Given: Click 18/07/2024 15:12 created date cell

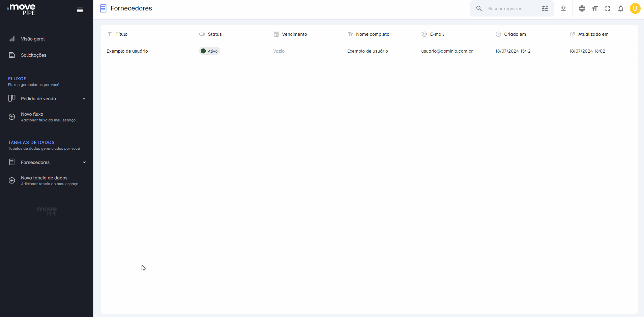Looking at the screenshot, I should tap(513, 51).
